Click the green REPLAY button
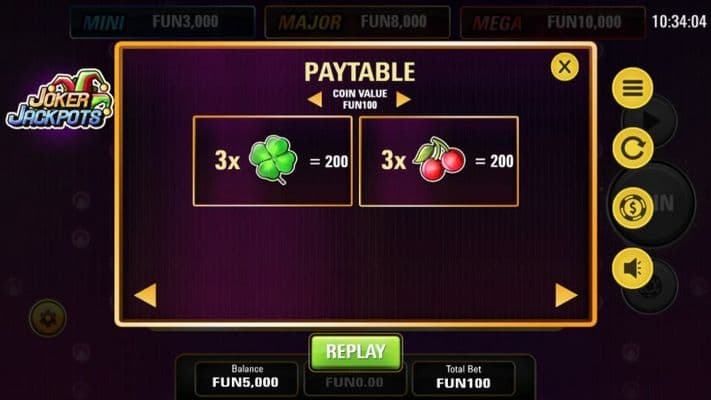This screenshot has height=400, width=711. tap(356, 352)
